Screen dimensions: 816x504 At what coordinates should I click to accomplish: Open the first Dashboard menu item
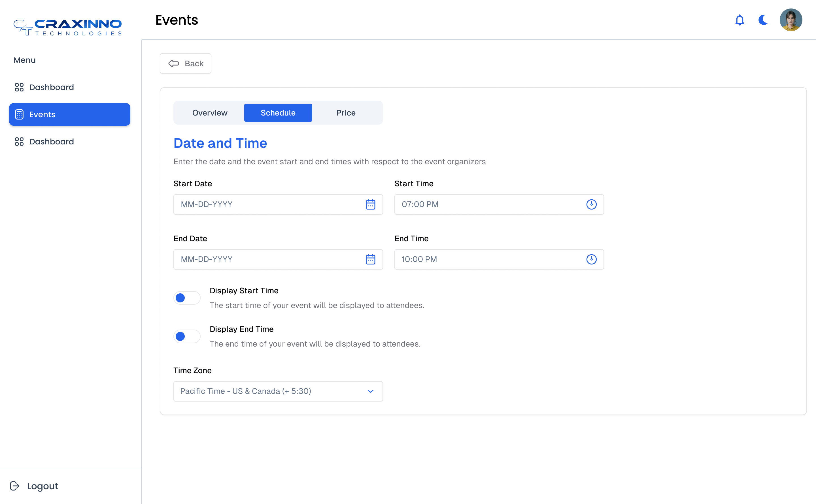tap(70, 87)
